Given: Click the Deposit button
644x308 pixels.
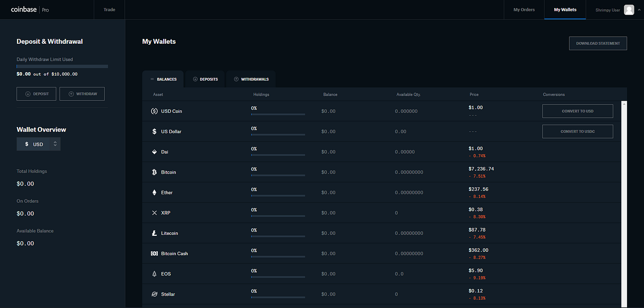Looking at the screenshot, I should click(x=36, y=94).
